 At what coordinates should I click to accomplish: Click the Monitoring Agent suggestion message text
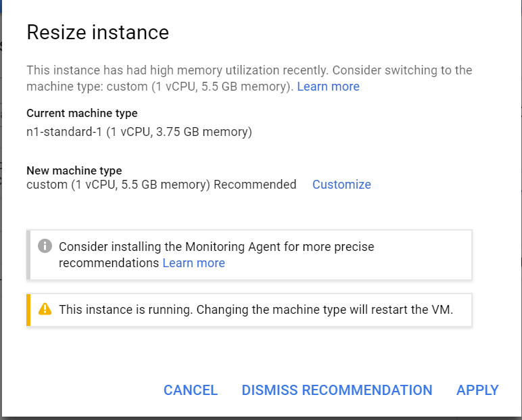pos(216,247)
